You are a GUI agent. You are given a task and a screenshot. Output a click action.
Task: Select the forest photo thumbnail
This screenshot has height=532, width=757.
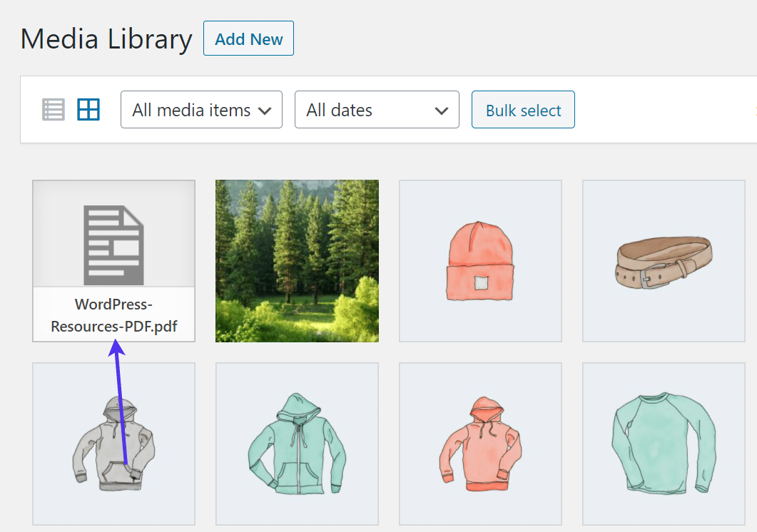click(297, 260)
